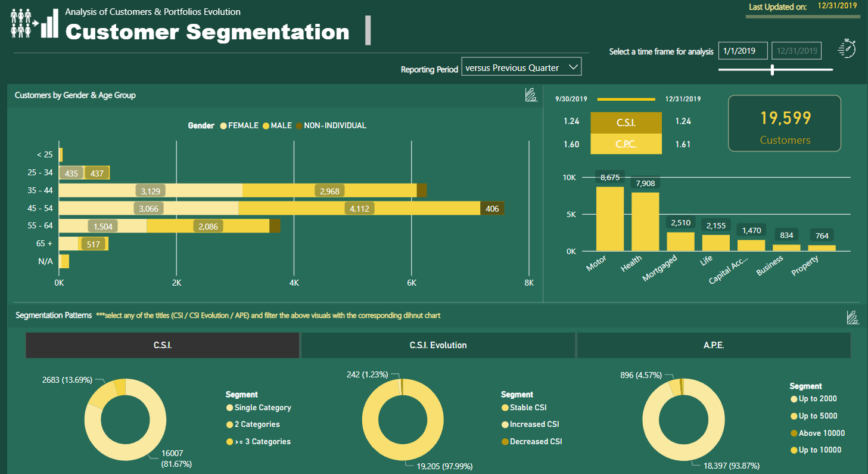Open the Reporting Period dropdown
The image size is (868, 474).
[x=521, y=67]
